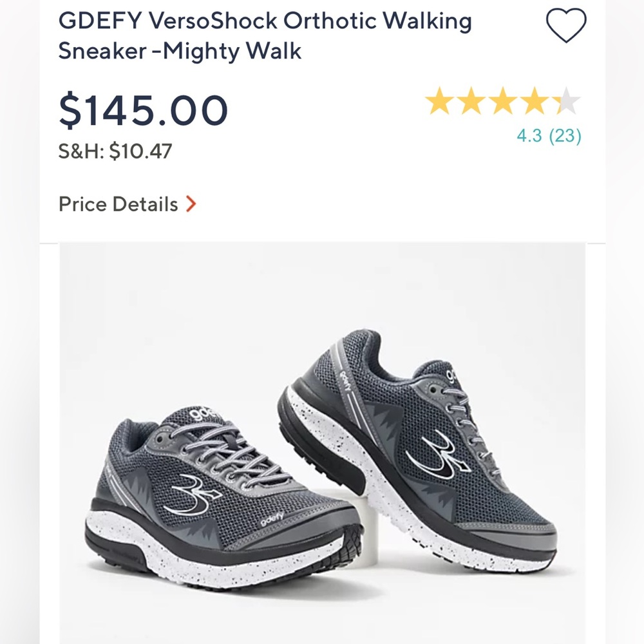Click the Price Details link
644x644 pixels.
[118, 204]
